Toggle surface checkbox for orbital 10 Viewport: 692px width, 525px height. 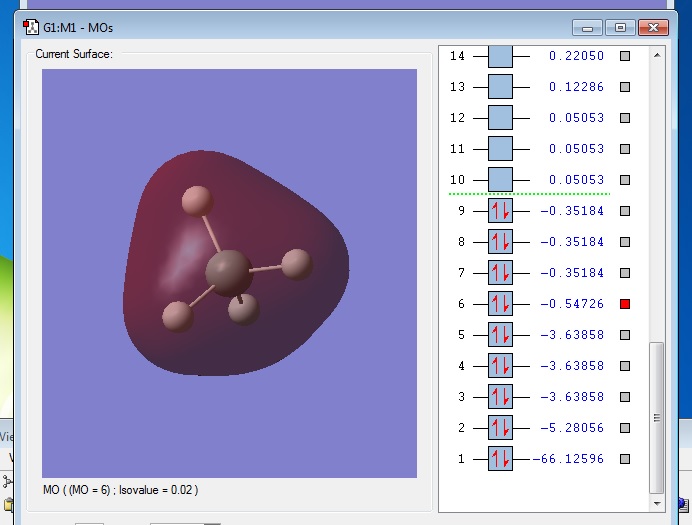coord(624,180)
